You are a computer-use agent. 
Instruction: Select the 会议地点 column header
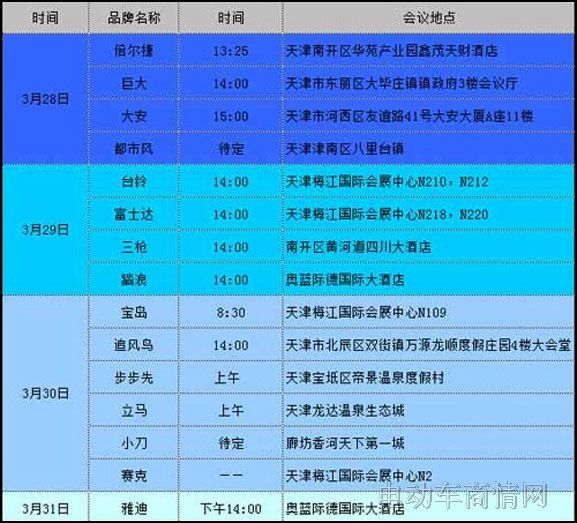[x=428, y=18]
